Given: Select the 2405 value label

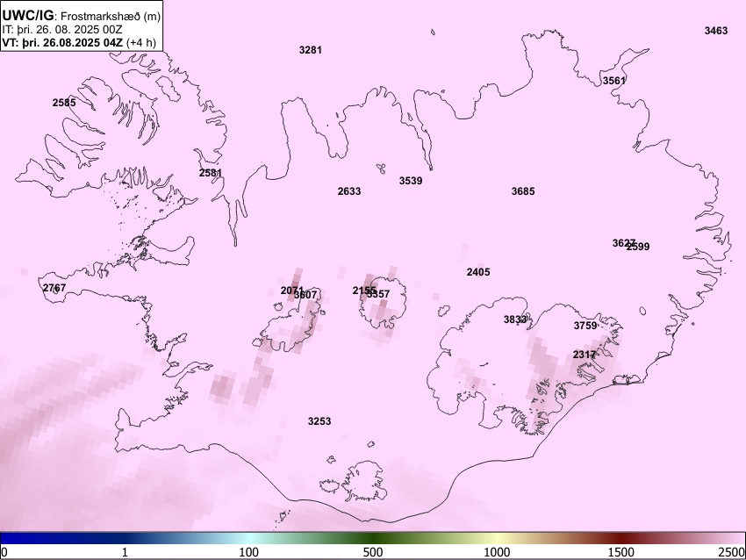Looking at the screenshot, I should (478, 272).
